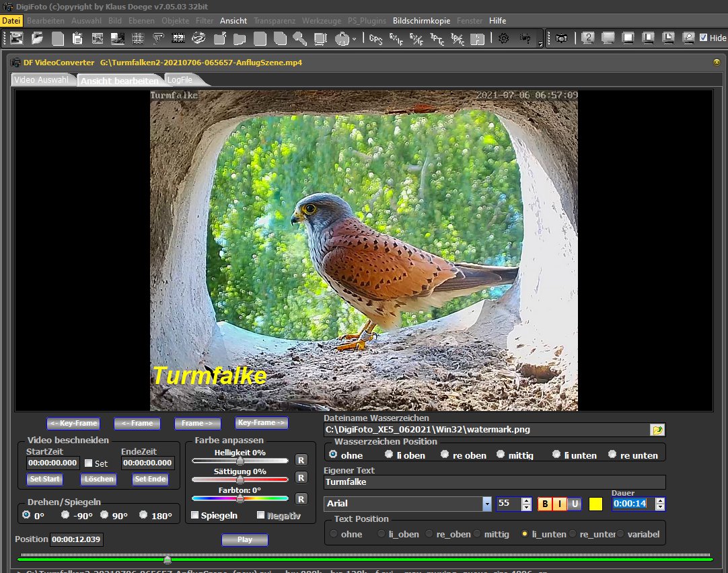Toggle underline with the U button
Image resolution: width=728 pixels, height=573 pixels.
[574, 504]
